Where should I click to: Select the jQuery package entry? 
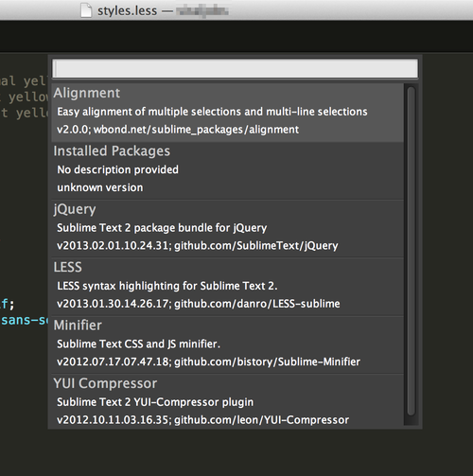(227, 229)
